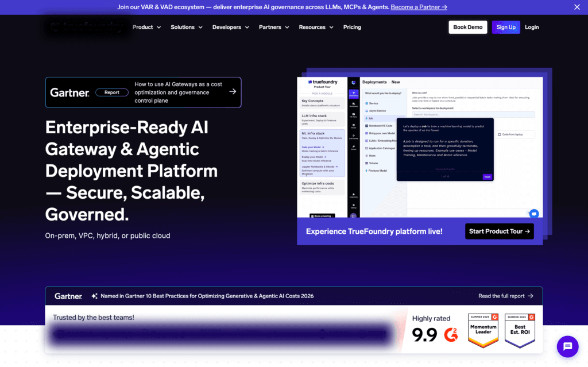Click the Highly rated label
This screenshot has width=588, height=367.
coord(431,318)
